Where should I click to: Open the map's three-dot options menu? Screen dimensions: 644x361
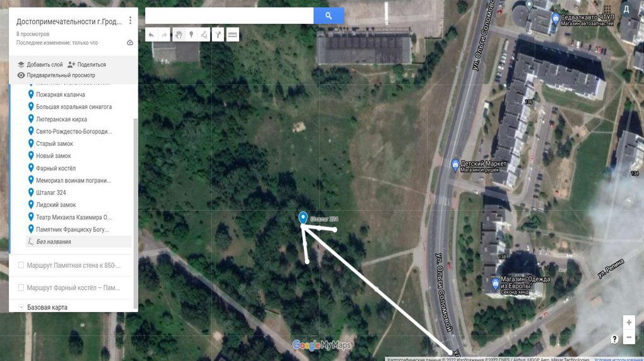[130, 20]
